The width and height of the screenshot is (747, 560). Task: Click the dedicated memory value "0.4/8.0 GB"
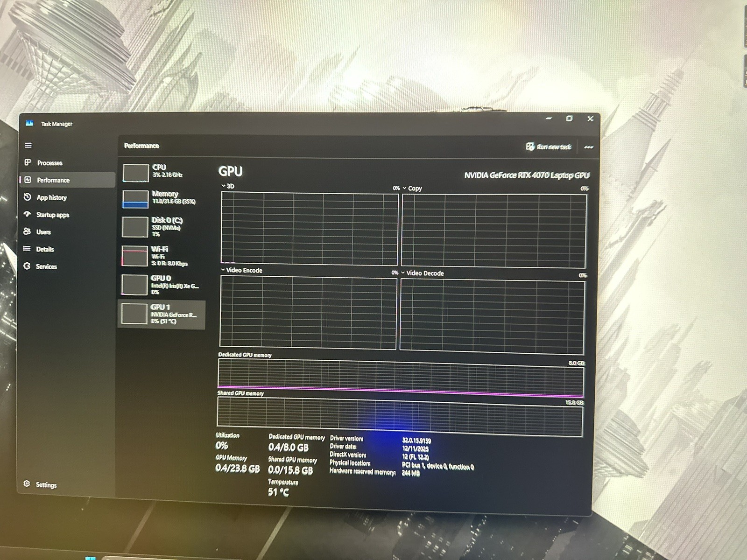click(x=289, y=447)
